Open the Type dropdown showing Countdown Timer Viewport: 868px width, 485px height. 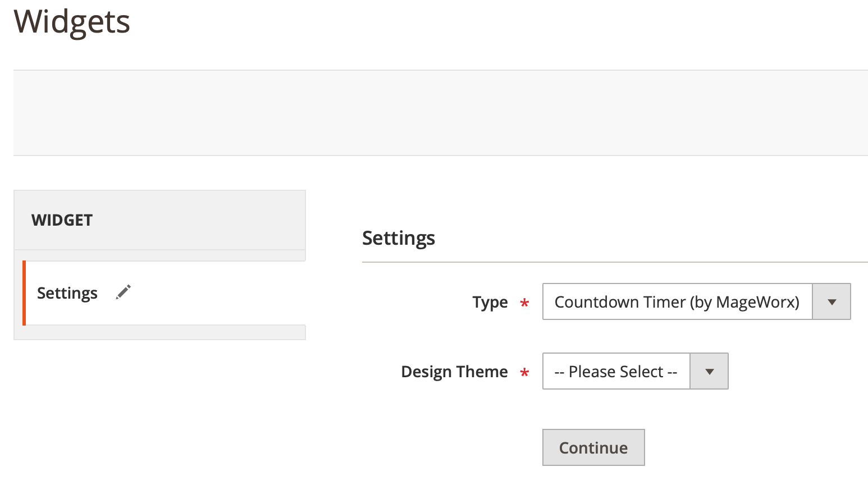click(696, 301)
